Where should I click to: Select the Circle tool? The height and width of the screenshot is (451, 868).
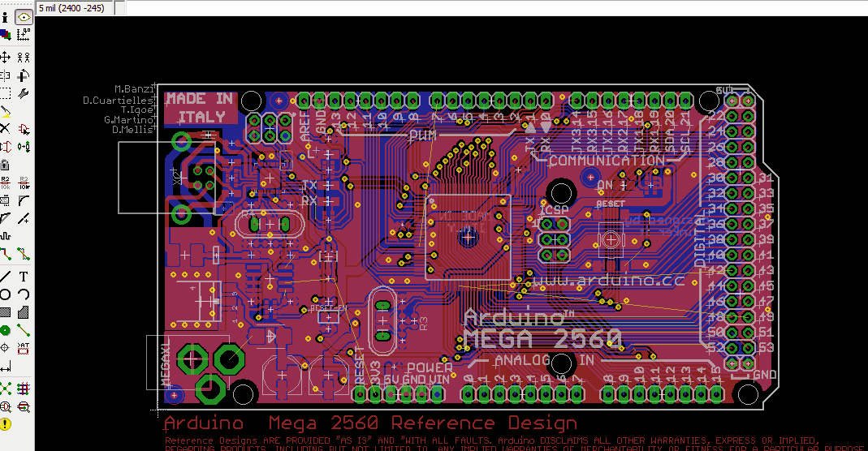pos(5,294)
